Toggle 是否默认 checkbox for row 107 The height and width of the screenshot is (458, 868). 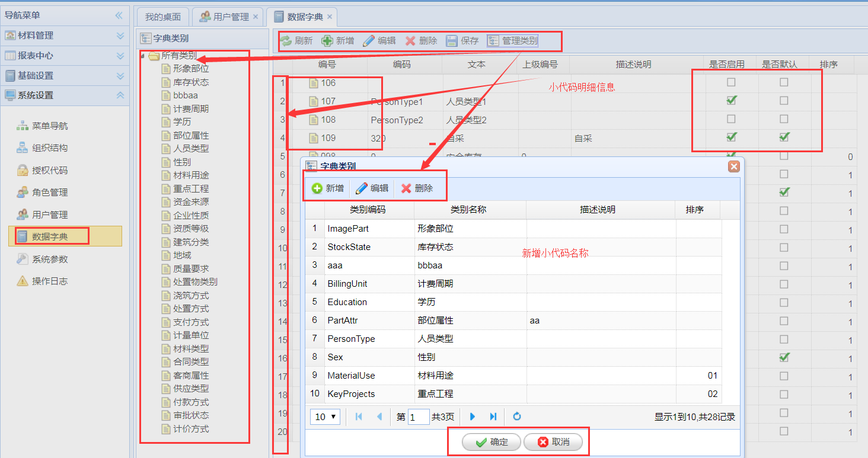click(784, 101)
